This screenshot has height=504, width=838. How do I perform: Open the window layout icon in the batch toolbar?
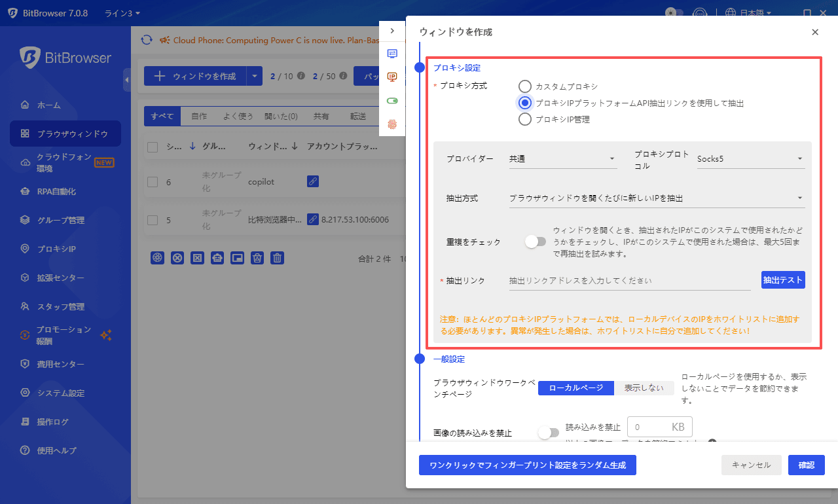[237, 257]
